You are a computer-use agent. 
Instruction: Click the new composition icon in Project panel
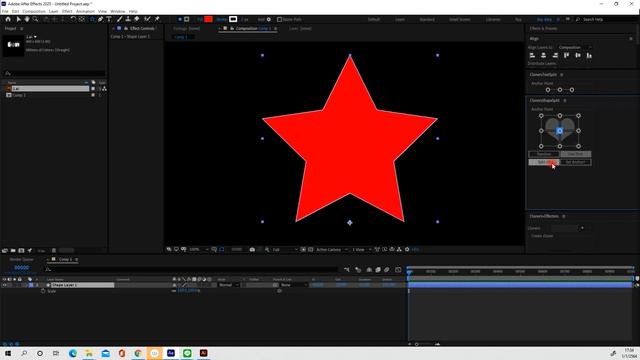pyautogui.click(x=21, y=251)
